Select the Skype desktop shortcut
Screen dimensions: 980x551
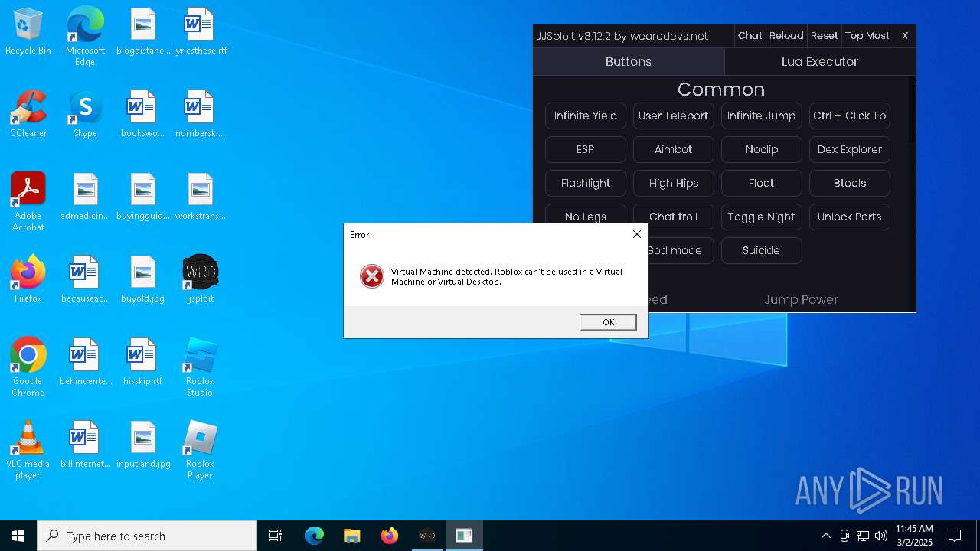coord(85,114)
